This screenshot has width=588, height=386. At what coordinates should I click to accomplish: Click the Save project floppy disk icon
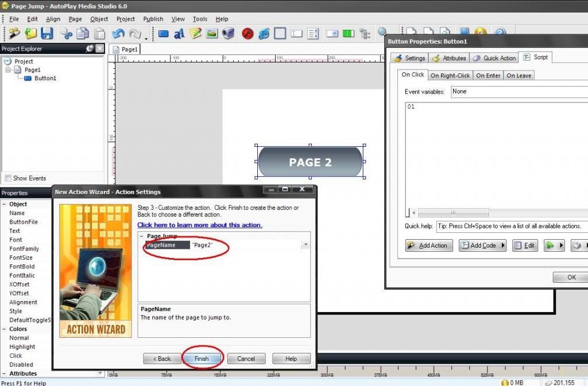pyautogui.click(x=47, y=33)
